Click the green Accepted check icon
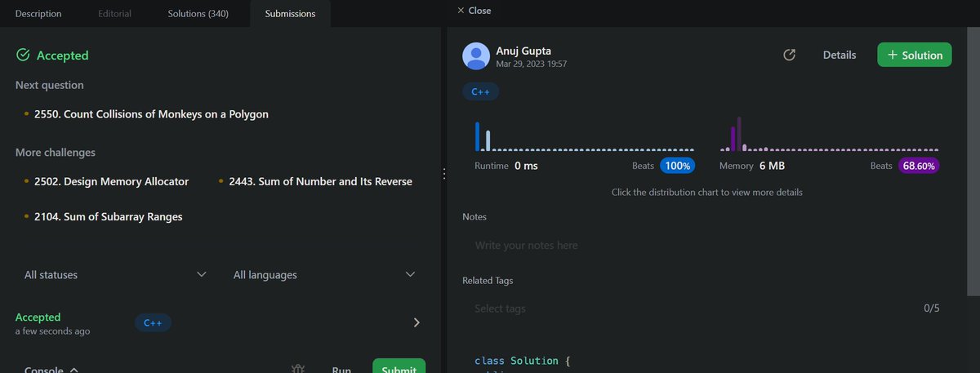The height and width of the screenshot is (373, 980). (x=23, y=56)
